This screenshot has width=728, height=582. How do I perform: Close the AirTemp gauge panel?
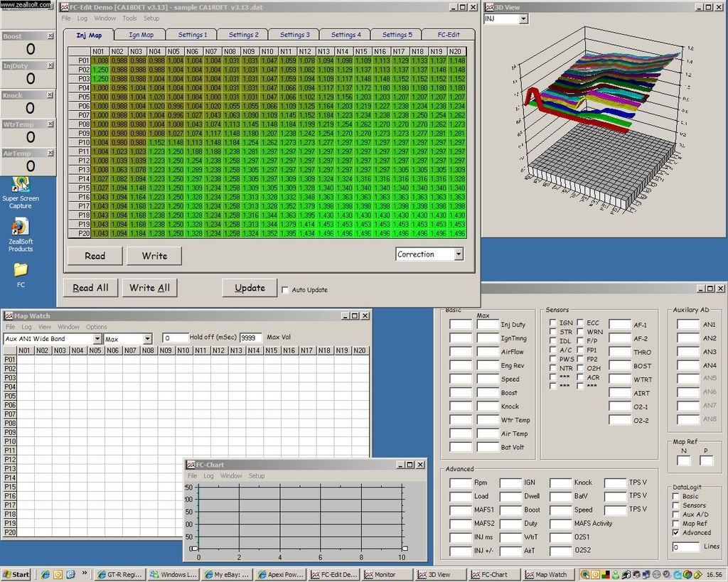click(x=50, y=153)
